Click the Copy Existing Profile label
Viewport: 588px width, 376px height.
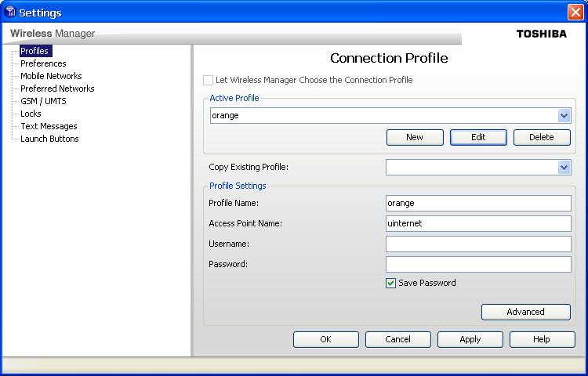pos(249,167)
